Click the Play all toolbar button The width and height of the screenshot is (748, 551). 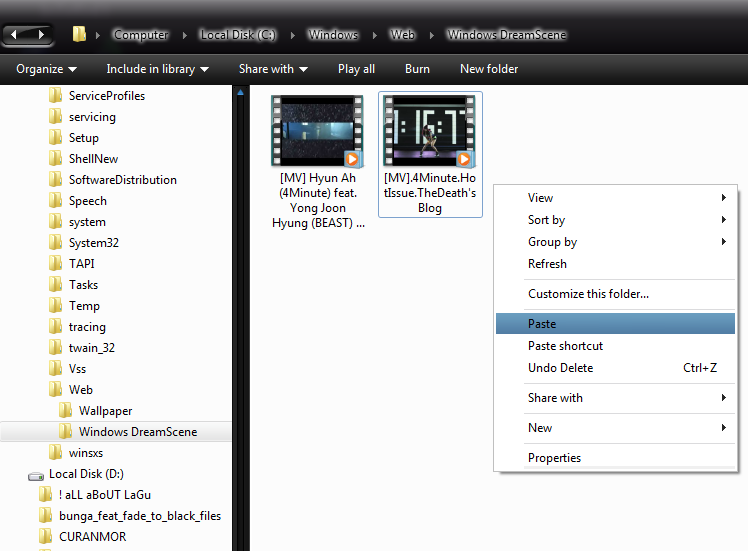(x=356, y=69)
